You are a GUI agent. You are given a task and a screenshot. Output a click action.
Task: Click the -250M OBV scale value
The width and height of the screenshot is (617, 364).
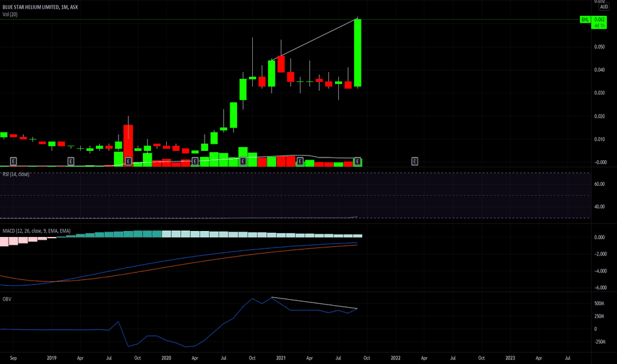click(x=600, y=342)
